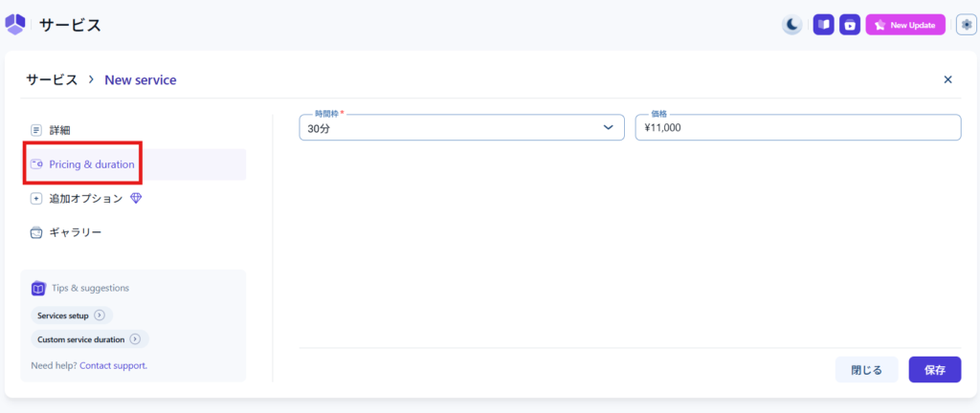Click the video tutorials icon in header
The height and width of the screenshot is (413, 980).
click(850, 25)
